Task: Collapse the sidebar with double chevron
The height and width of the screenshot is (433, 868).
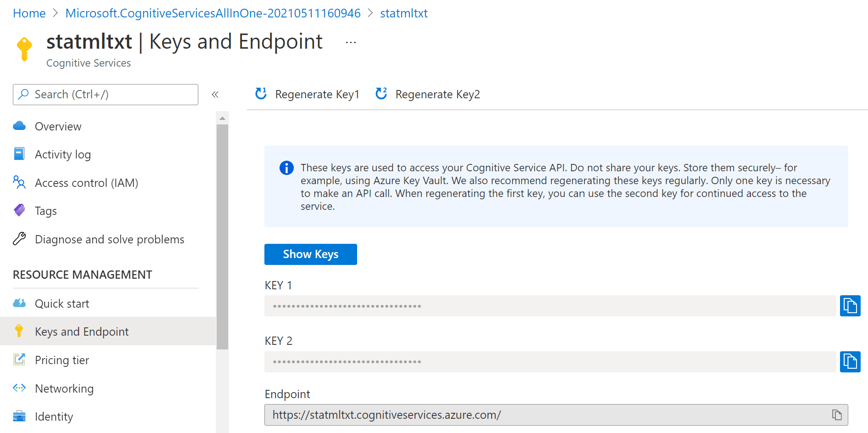Action: coord(215,95)
